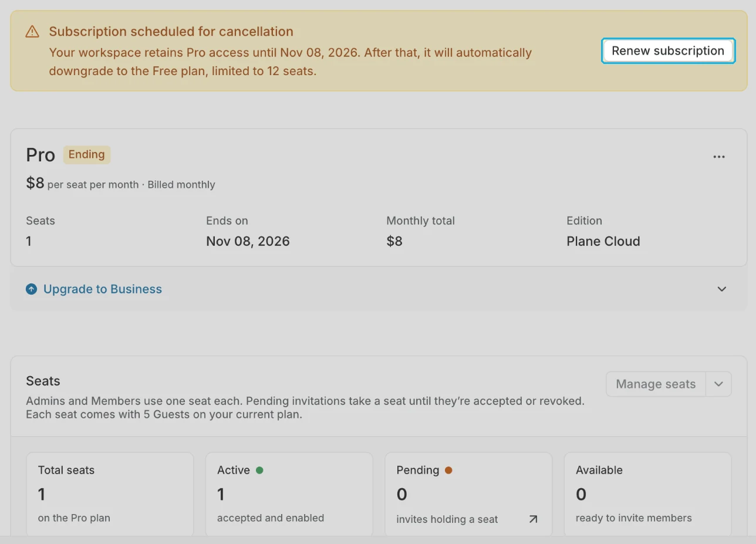Image resolution: width=756 pixels, height=544 pixels.
Task: Expand the Upgrade to Business section chevron
Action: (x=722, y=289)
